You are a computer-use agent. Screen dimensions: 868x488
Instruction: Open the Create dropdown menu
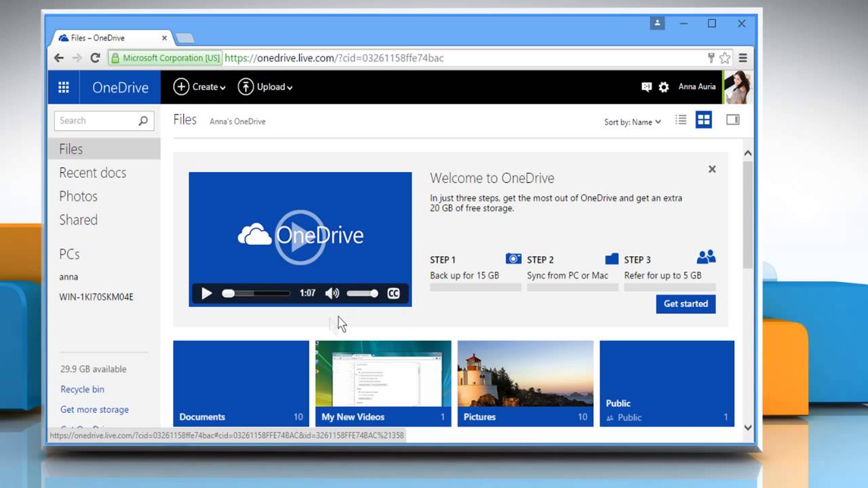pos(199,87)
